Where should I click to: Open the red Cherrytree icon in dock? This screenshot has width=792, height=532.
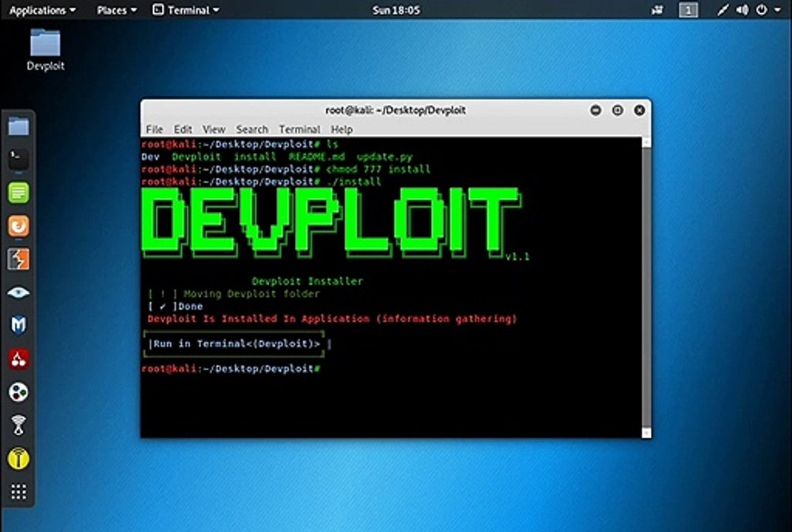(18, 359)
